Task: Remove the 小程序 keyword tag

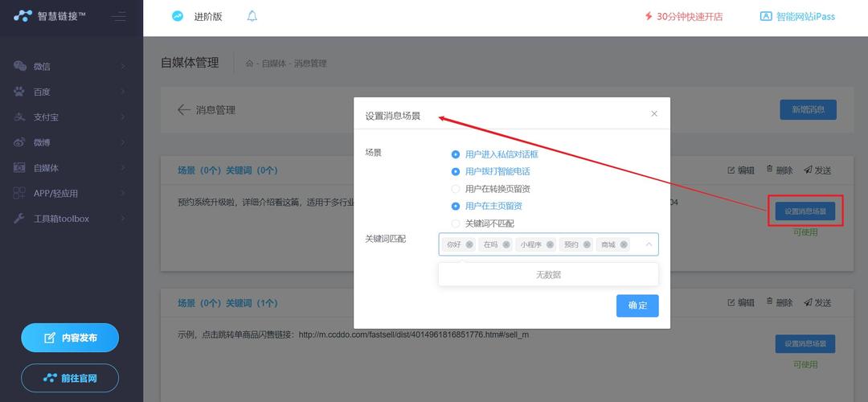Action: [x=550, y=244]
